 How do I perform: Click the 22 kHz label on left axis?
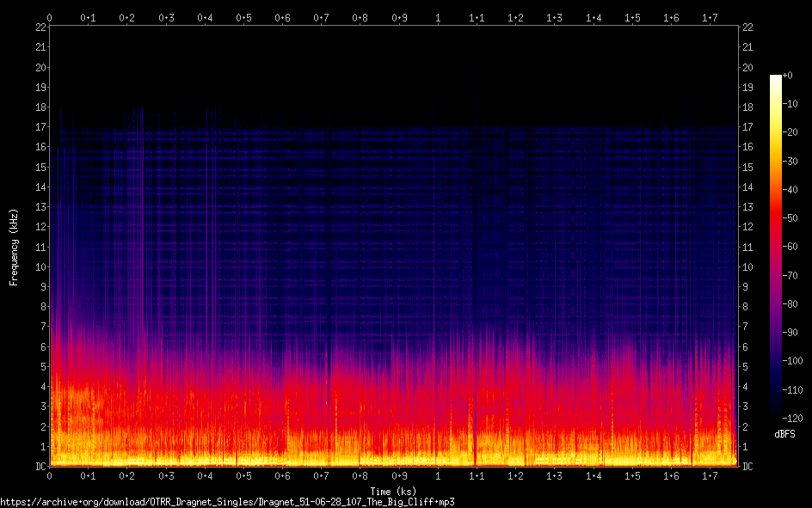40,28
